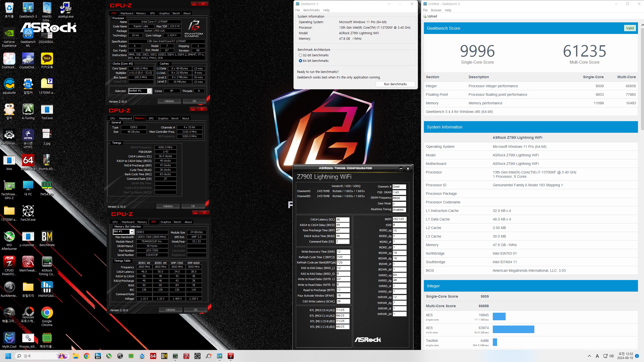Minimize the ASRock Timing Configurator window
The height and width of the screenshot is (362, 644).
401,169
